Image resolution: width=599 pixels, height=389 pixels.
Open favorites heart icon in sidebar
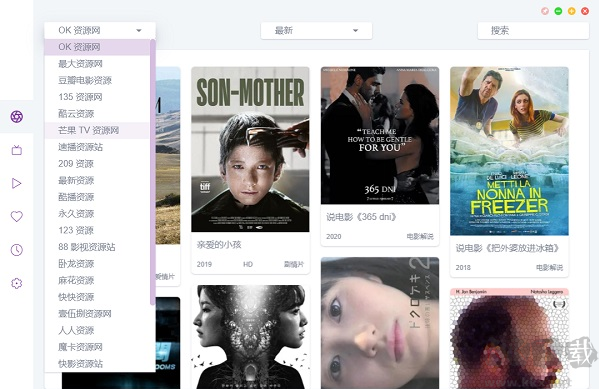click(16, 217)
